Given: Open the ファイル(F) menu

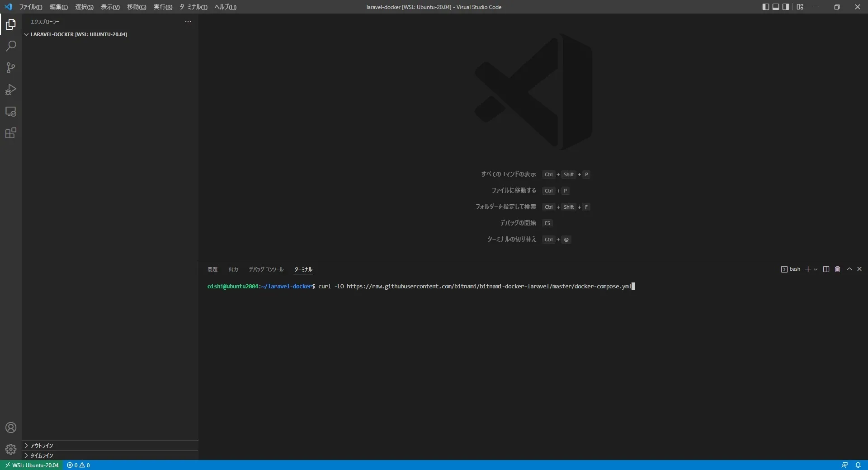Looking at the screenshot, I should (x=31, y=7).
